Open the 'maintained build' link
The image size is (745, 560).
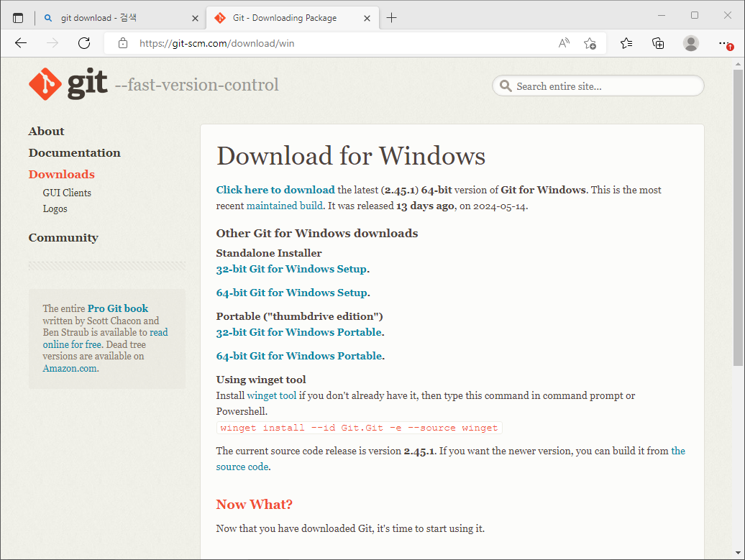pyautogui.click(x=285, y=206)
